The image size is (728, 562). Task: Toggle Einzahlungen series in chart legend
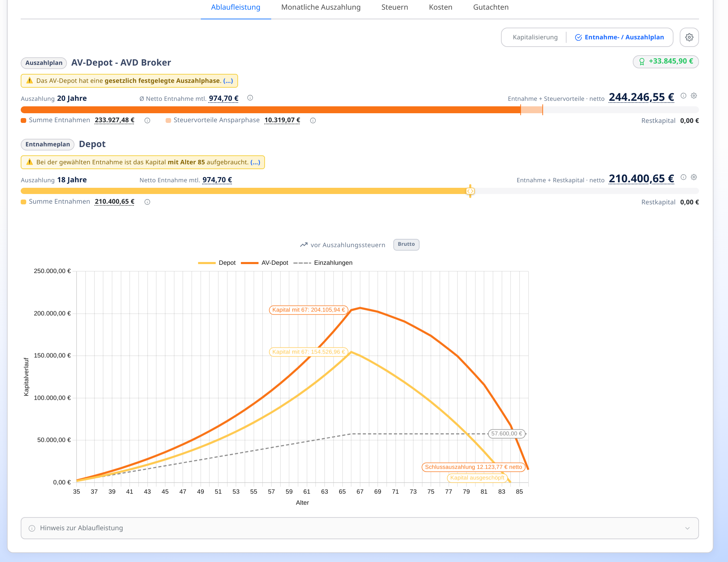tap(323, 263)
